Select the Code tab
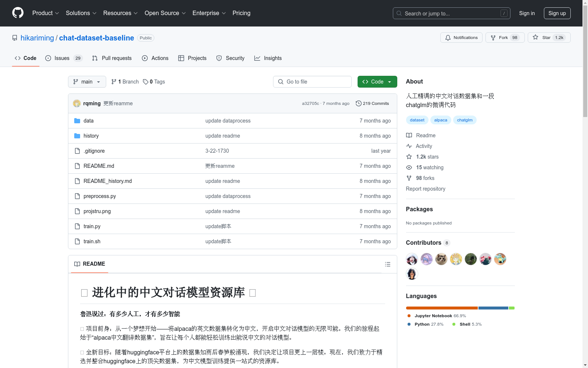The height and width of the screenshot is (368, 588). point(26,58)
